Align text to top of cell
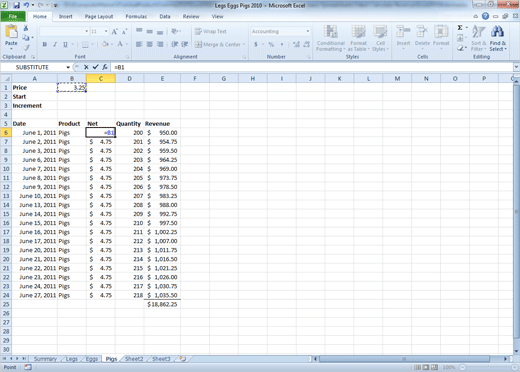520x372 pixels. coord(139,31)
